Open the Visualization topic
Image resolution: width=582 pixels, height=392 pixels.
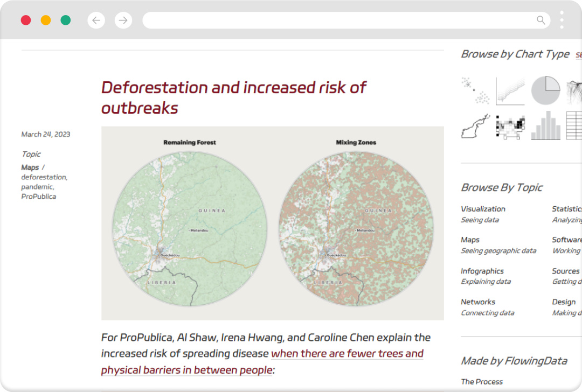pos(483,209)
